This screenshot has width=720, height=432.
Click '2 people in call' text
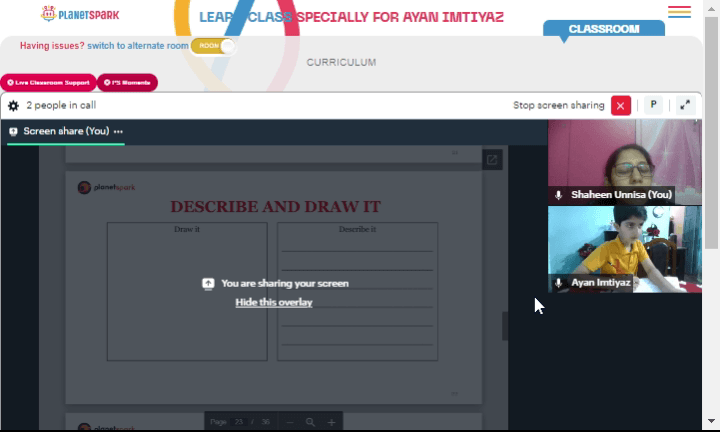61,105
